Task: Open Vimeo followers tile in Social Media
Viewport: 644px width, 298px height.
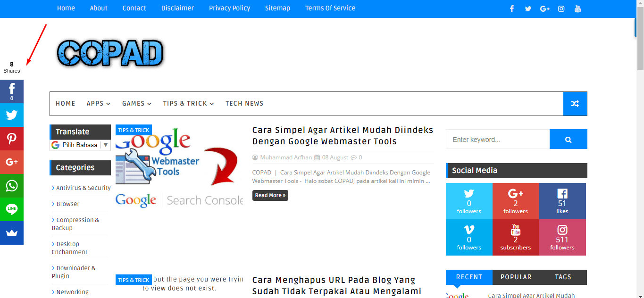Action: pyautogui.click(x=469, y=237)
